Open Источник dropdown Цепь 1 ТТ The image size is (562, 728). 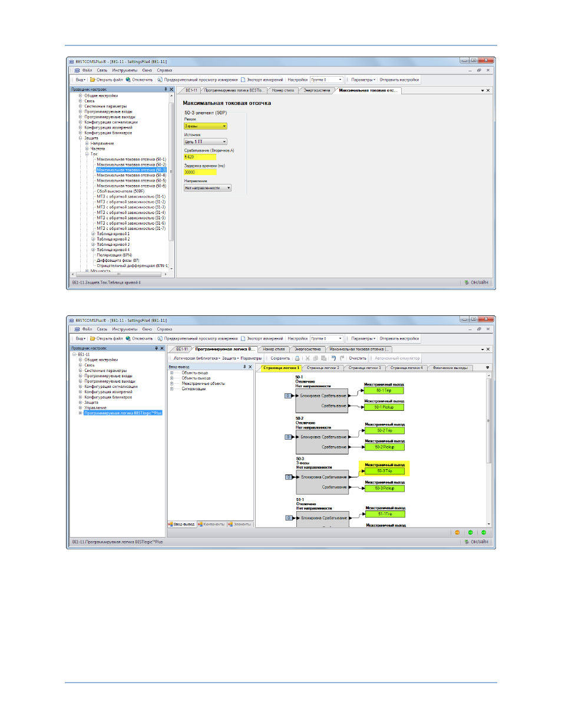coord(206,141)
